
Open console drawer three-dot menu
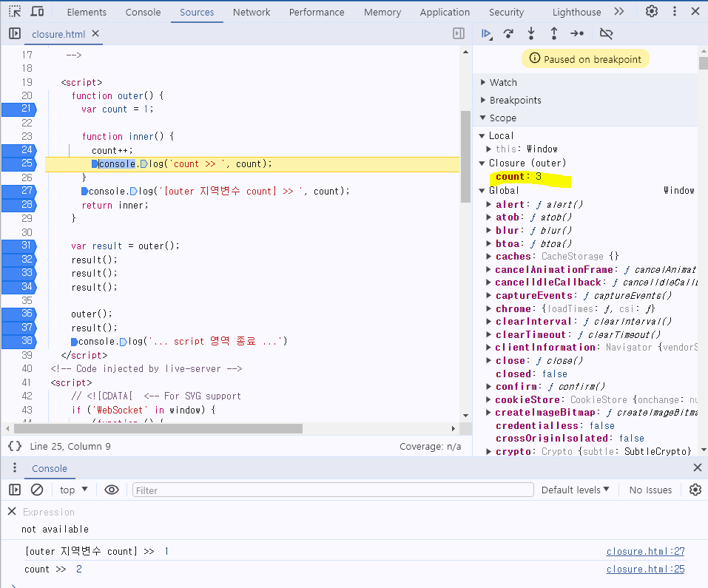coord(15,467)
